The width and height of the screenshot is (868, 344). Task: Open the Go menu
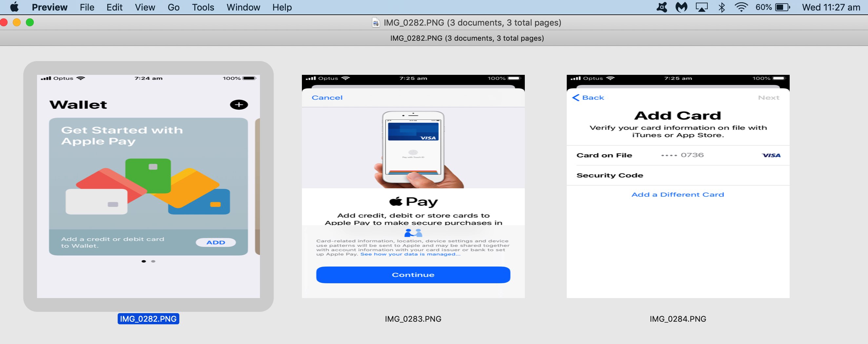tap(173, 7)
